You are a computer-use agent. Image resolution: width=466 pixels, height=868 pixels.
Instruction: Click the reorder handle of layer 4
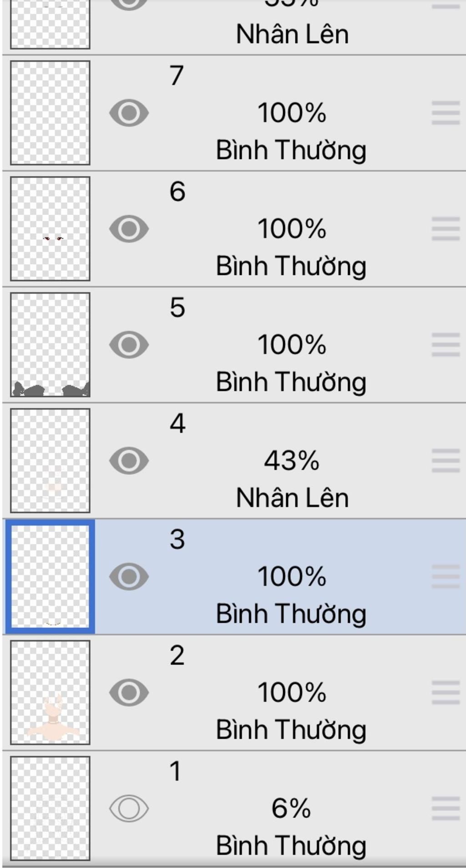(446, 461)
